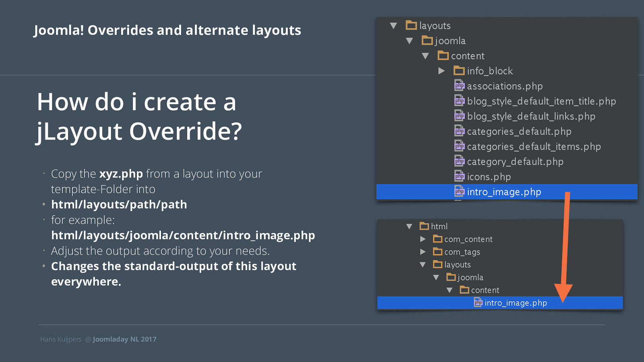
Task: Click the category_default.php file icon
Action: (459, 161)
